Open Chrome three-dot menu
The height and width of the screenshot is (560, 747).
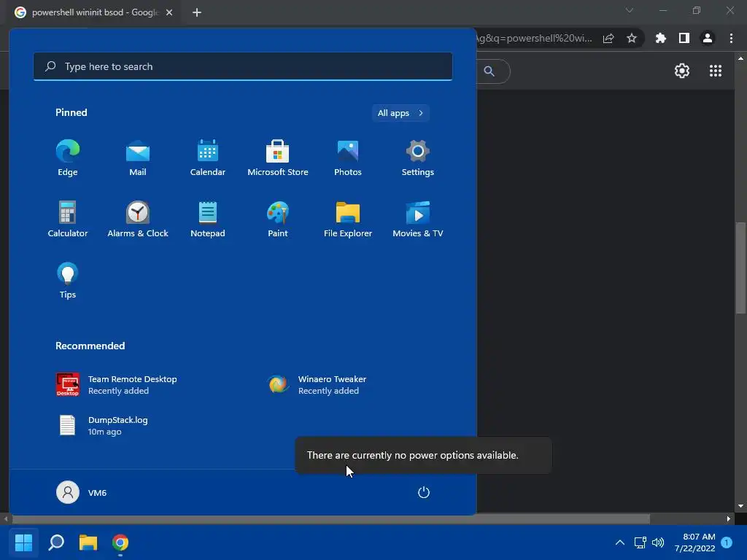click(731, 39)
